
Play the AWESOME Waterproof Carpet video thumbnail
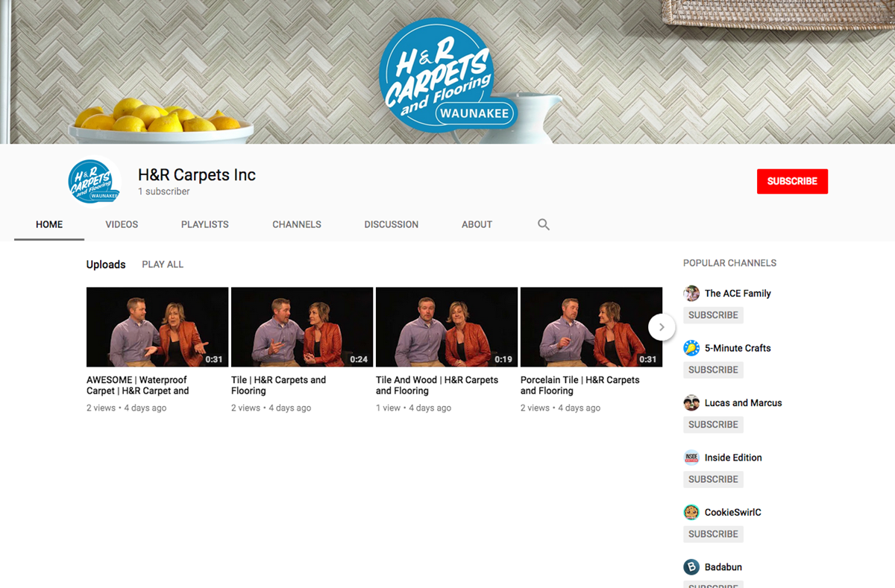[x=157, y=327]
